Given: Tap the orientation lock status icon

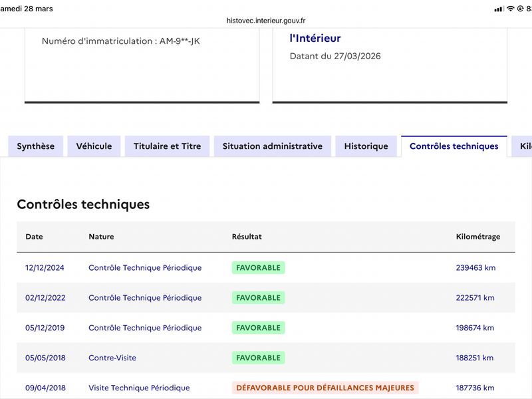Looking at the screenshot, I should 519,9.
